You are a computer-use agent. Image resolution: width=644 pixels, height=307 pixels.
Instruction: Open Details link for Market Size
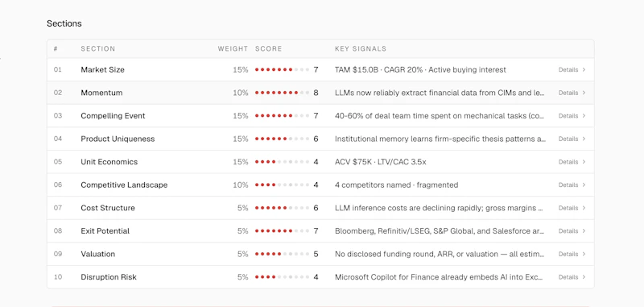point(572,70)
